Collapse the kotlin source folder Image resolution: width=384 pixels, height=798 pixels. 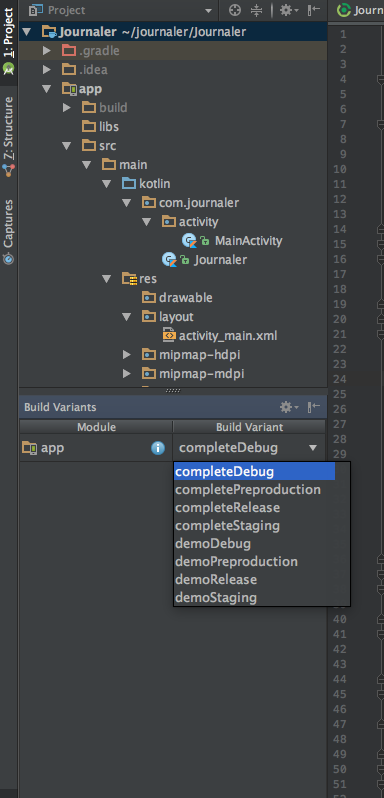[x=106, y=184]
